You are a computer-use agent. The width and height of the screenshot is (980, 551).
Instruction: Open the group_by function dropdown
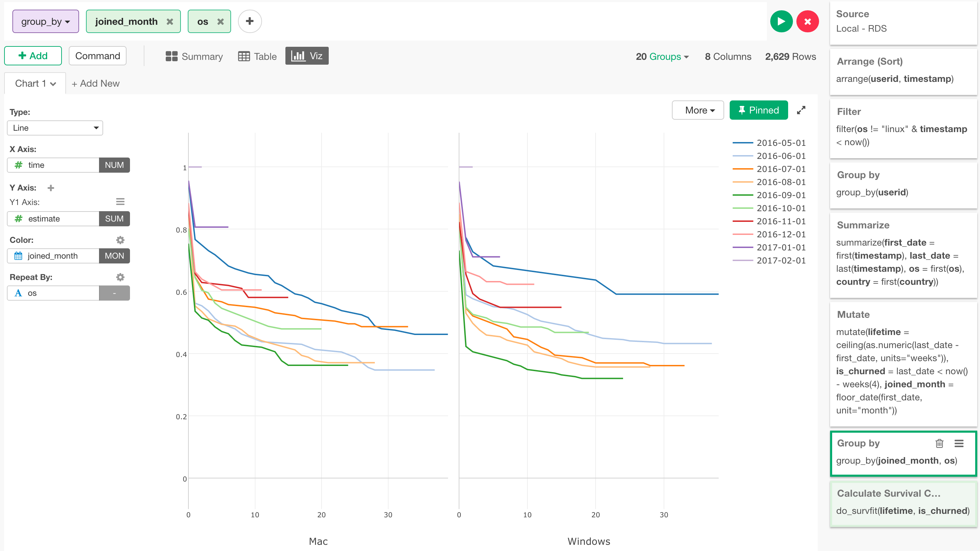coord(46,22)
